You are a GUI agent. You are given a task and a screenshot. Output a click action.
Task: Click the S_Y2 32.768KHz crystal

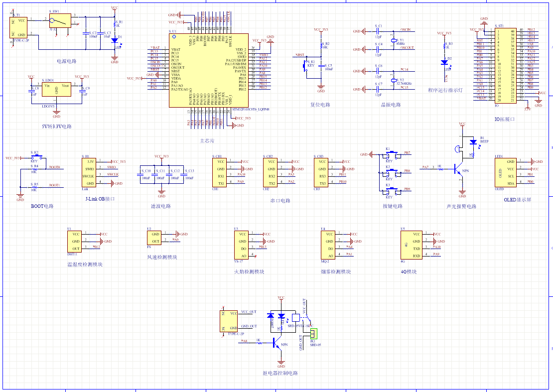(394, 81)
